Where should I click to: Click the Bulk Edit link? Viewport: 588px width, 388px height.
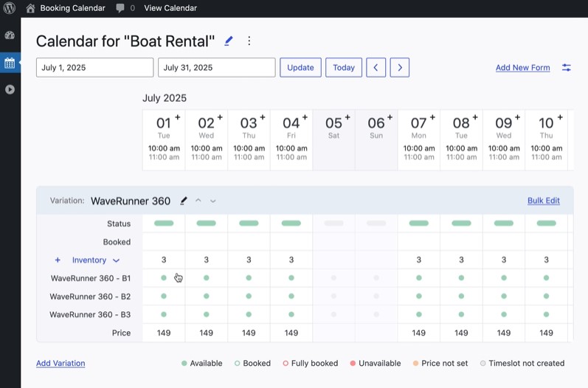click(543, 201)
